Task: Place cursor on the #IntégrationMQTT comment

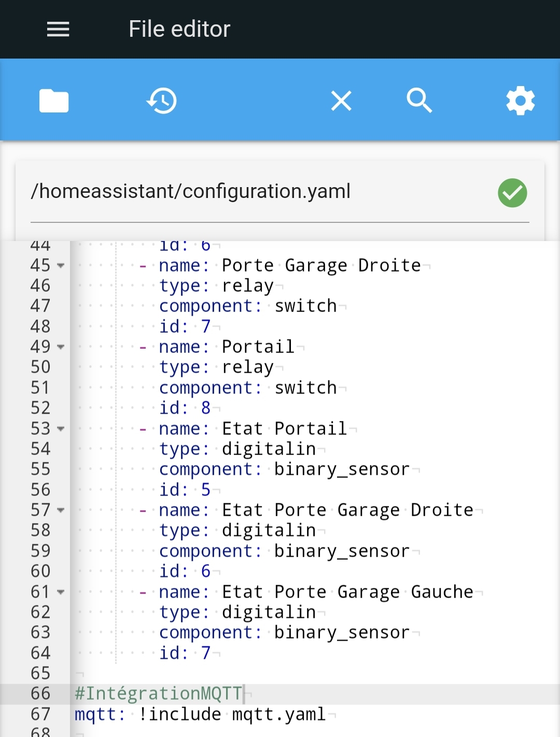Action: 159,693
